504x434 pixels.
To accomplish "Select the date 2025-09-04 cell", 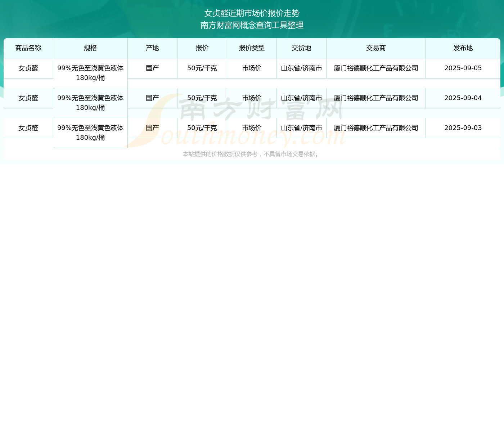I will pos(463,98).
